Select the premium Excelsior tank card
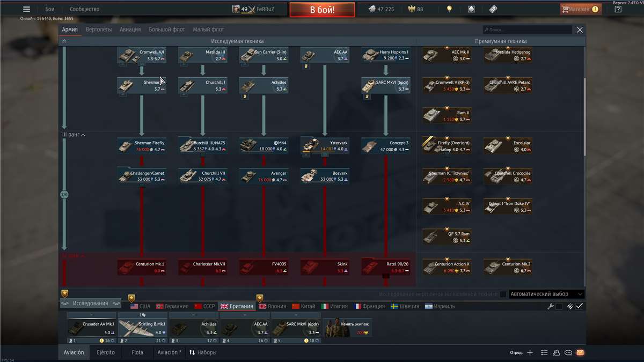This screenshot has width=644, height=362. tap(508, 146)
